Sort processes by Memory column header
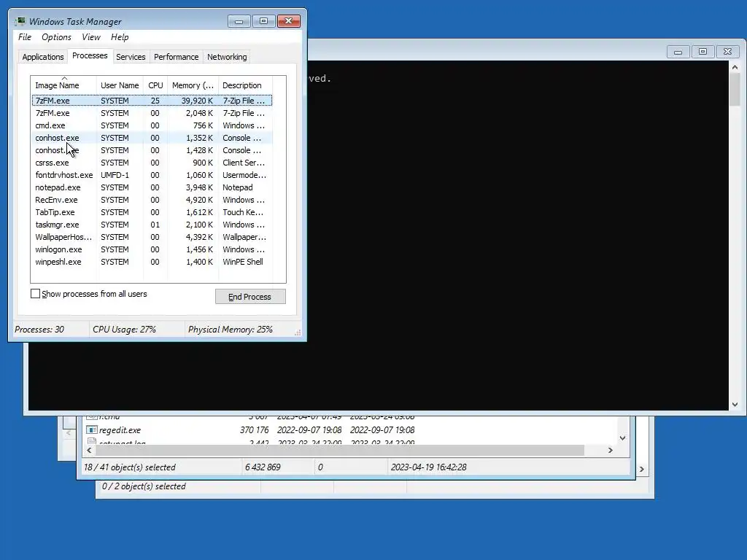747x560 pixels. click(x=193, y=85)
